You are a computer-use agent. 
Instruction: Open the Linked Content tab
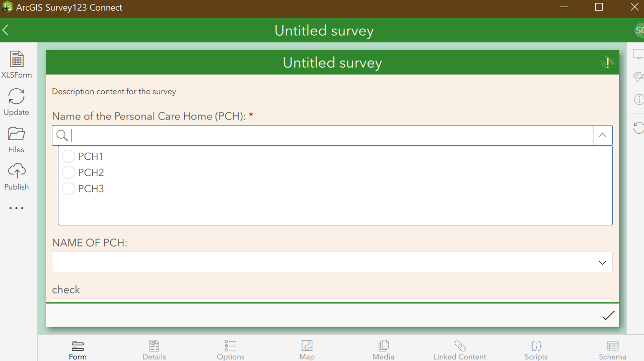click(x=460, y=349)
